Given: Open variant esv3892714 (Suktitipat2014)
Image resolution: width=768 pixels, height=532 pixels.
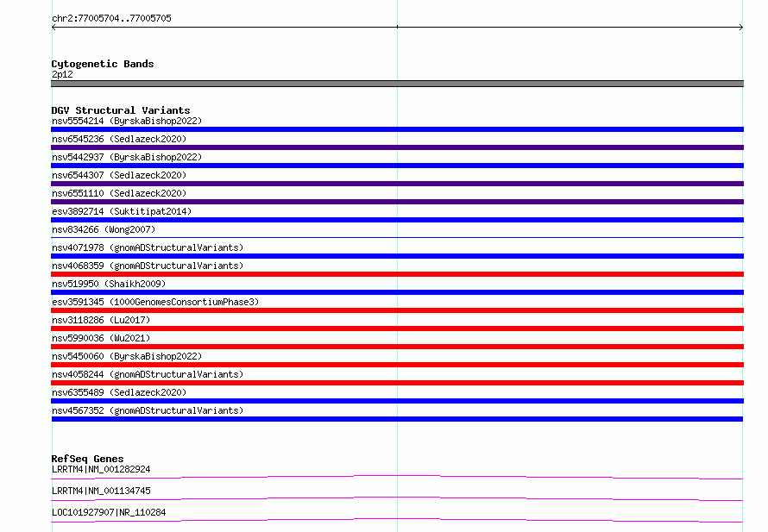Looking at the screenshot, I should 122,211.
